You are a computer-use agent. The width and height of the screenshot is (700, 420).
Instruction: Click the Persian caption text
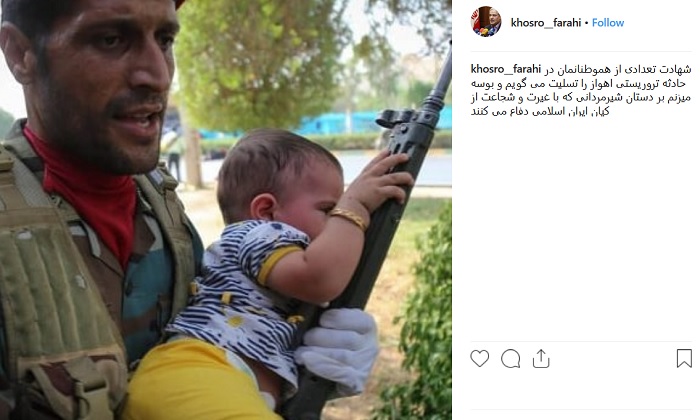581,91
